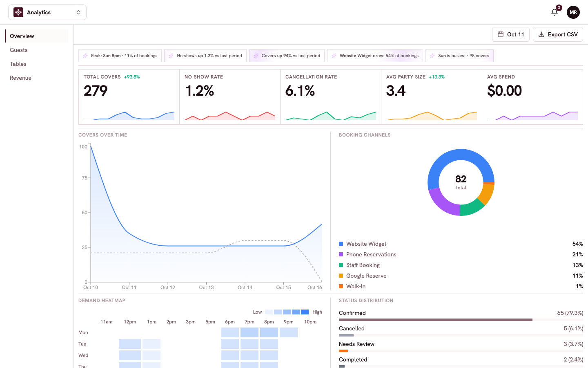Go to Guests in the sidebar

(x=37, y=50)
